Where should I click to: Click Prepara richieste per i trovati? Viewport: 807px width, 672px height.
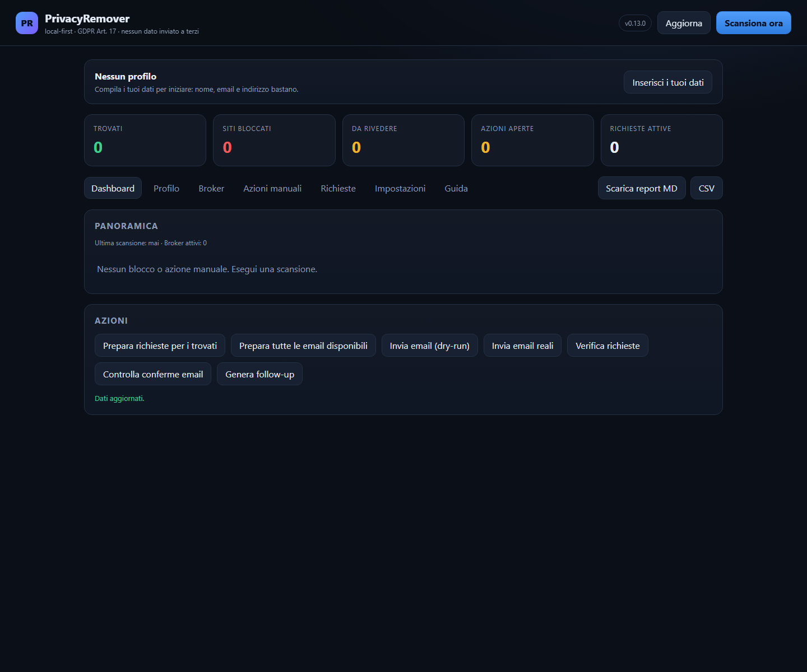click(x=160, y=346)
